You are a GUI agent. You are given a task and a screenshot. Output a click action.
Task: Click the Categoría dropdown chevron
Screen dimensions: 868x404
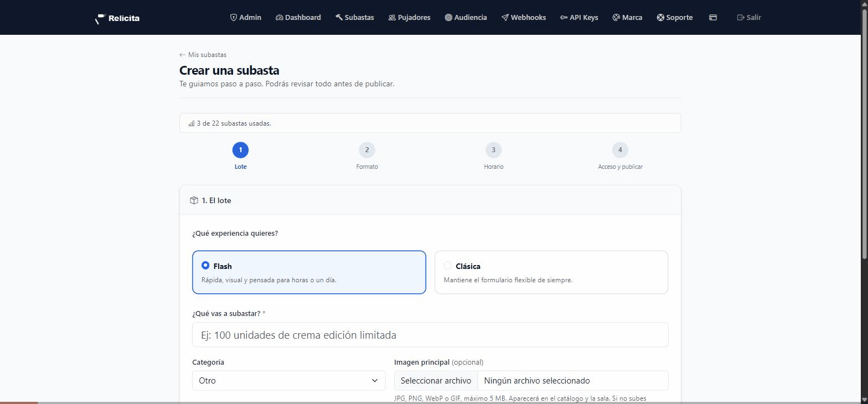(x=375, y=381)
